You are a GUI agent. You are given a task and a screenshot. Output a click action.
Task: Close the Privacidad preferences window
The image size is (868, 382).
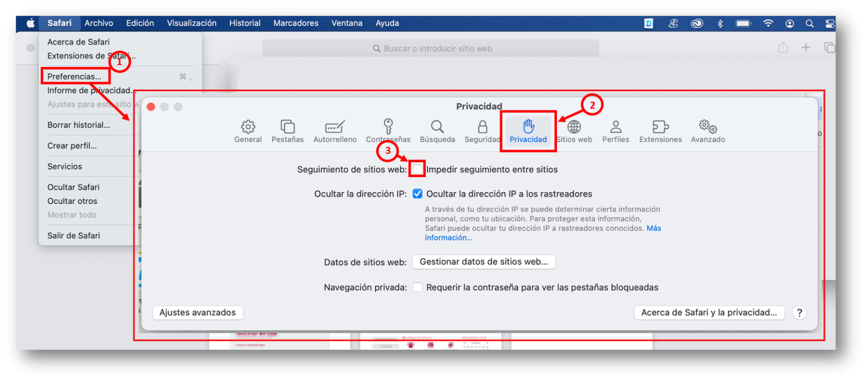click(151, 106)
